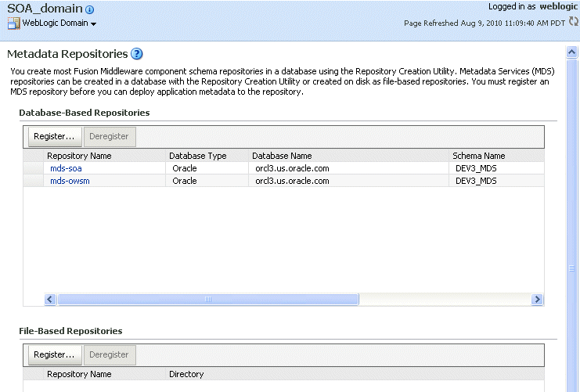Click the page refresh icon
The height and width of the screenshot is (392, 580).
pyautogui.click(x=573, y=21)
